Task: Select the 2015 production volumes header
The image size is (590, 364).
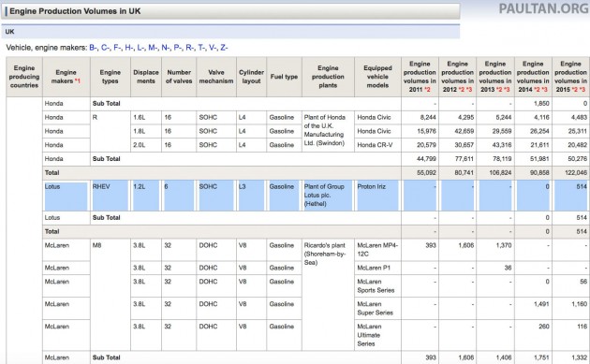Action: 570,77
